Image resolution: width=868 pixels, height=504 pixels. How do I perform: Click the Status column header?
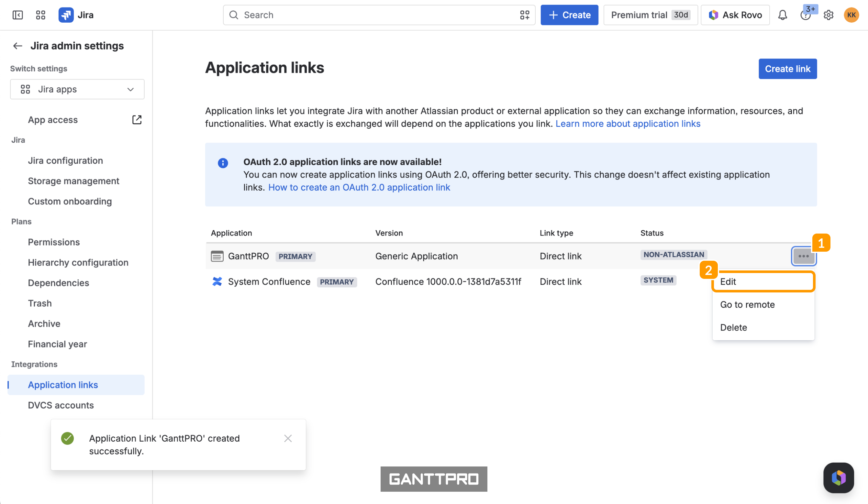[652, 233]
